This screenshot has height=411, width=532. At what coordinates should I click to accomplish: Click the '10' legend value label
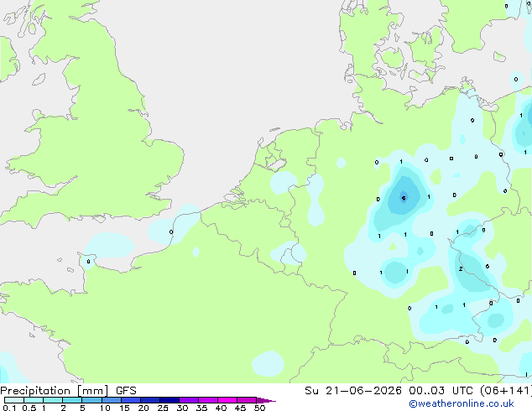pos(105,408)
